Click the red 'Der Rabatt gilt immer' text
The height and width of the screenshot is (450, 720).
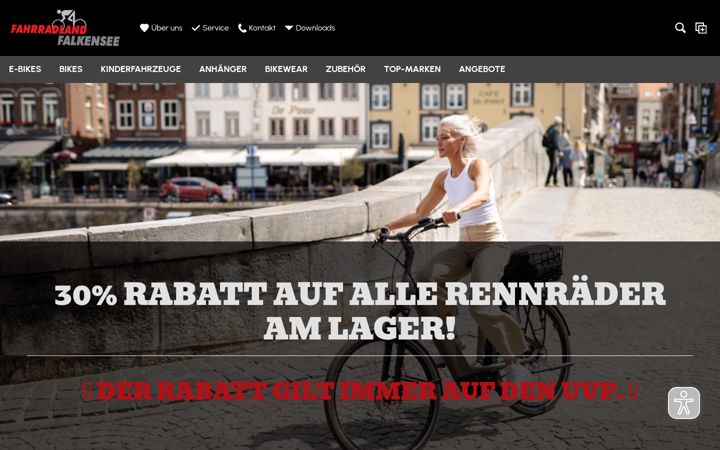click(x=360, y=391)
